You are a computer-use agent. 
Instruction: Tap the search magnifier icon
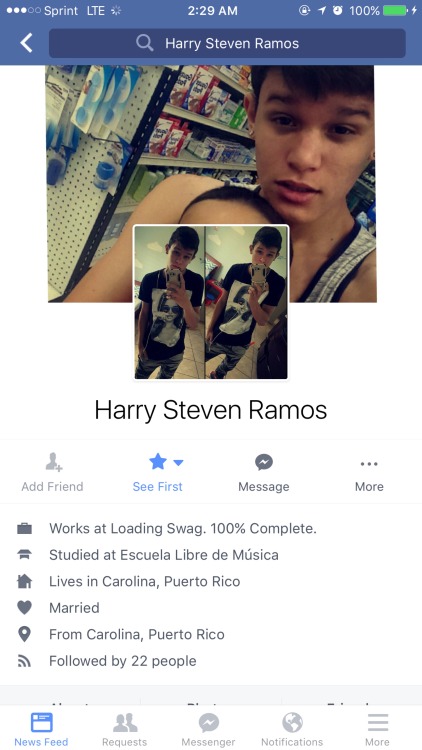144,43
